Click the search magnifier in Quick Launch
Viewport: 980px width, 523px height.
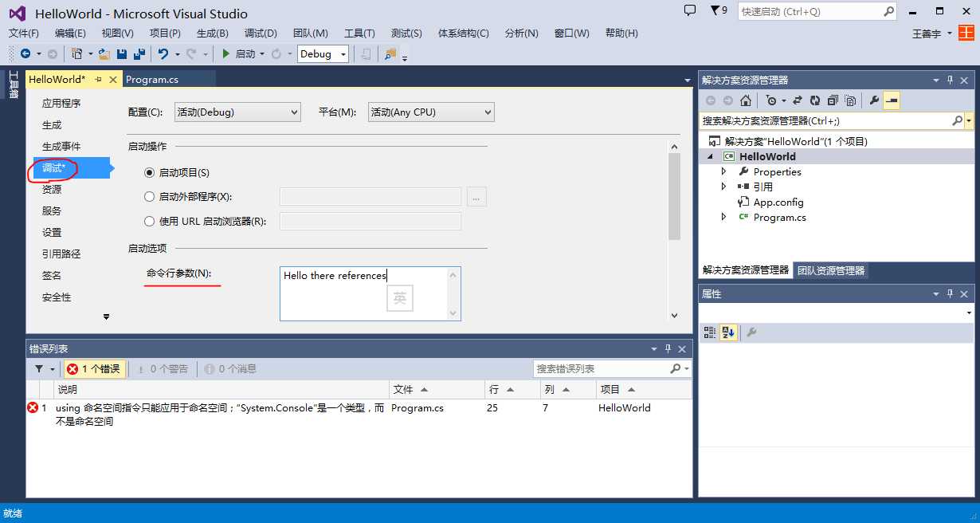coord(889,11)
